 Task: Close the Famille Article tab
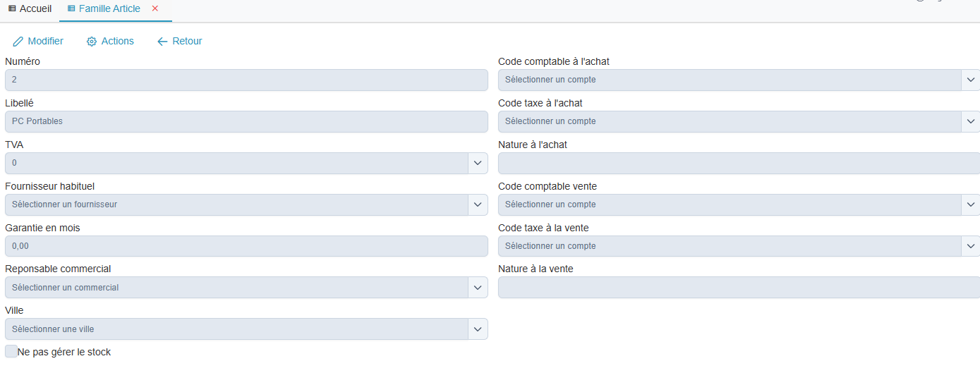point(155,8)
